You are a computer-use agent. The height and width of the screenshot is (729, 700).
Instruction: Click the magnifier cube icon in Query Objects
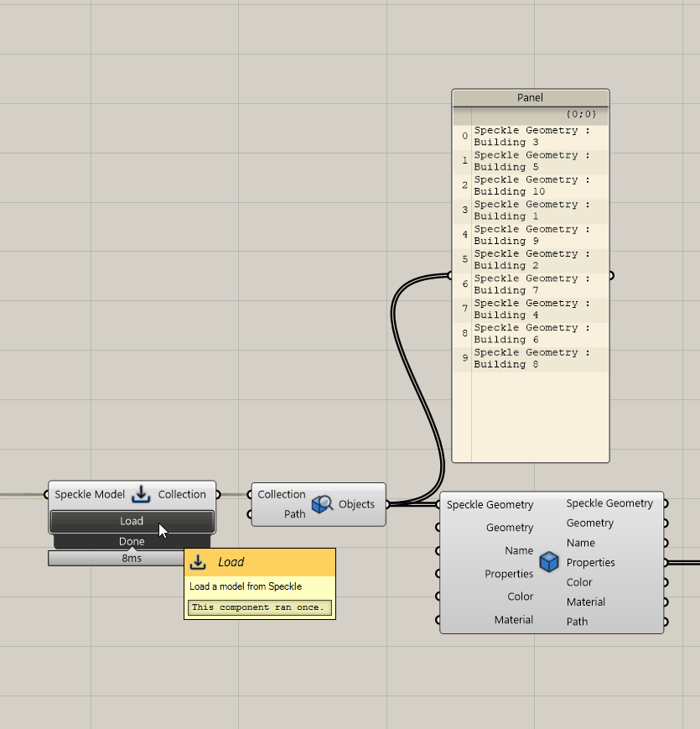coord(322,504)
